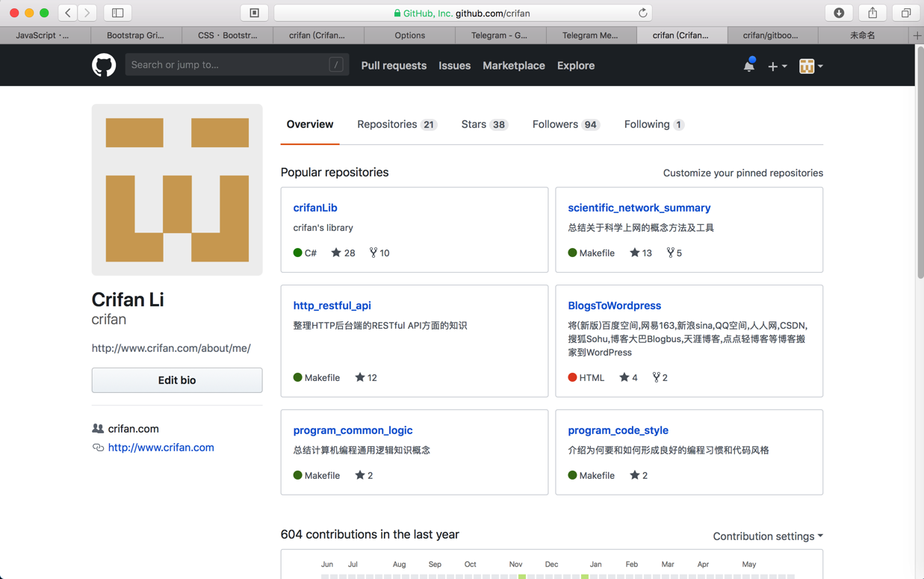Click the page vertical scrollbar

point(920,163)
